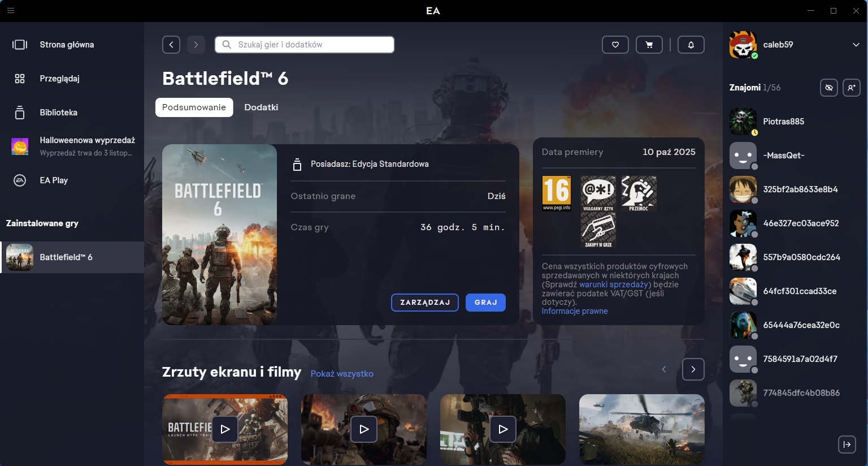
Task: Play the Battlefield launch trailer thumbnail
Action: click(225, 429)
